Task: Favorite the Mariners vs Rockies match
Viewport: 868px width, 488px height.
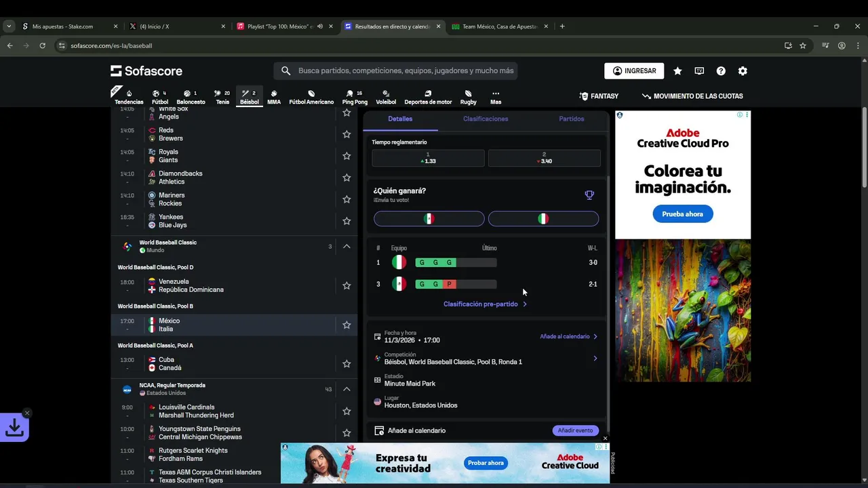Action: [x=347, y=199]
